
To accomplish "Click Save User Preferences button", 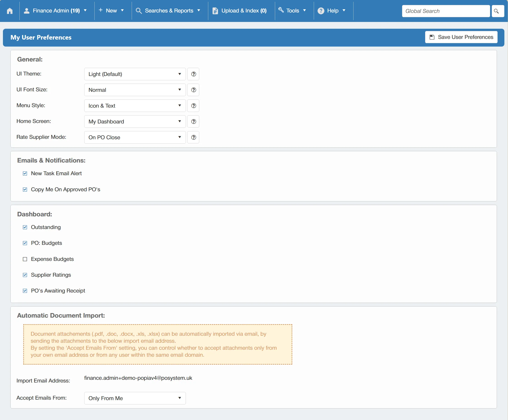I will (x=461, y=37).
